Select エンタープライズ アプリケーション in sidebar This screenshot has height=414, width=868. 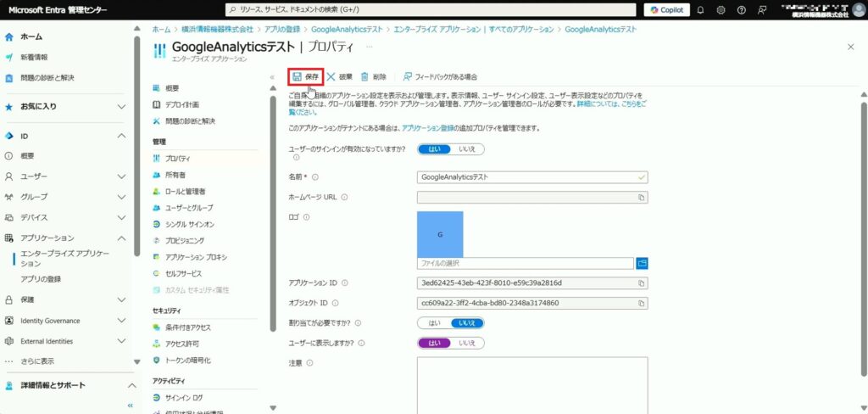[64, 258]
